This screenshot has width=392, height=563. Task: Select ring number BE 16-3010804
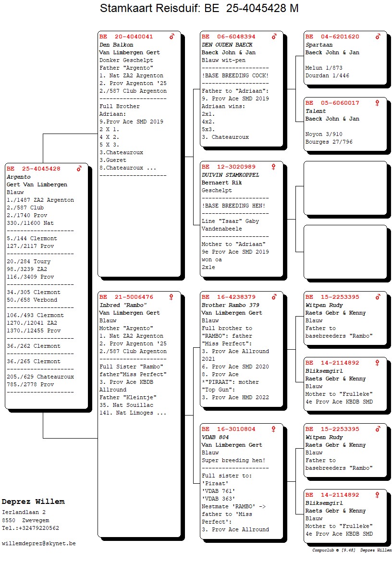click(x=229, y=429)
